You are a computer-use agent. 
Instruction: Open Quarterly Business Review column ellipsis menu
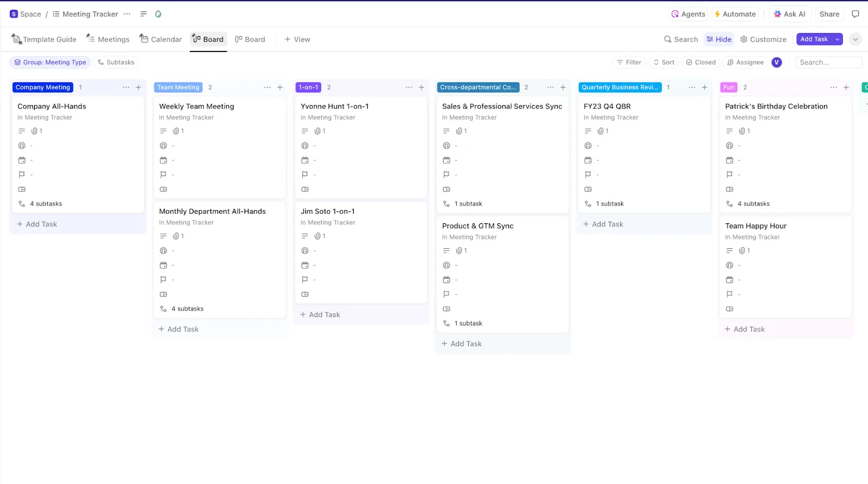click(x=692, y=87)
